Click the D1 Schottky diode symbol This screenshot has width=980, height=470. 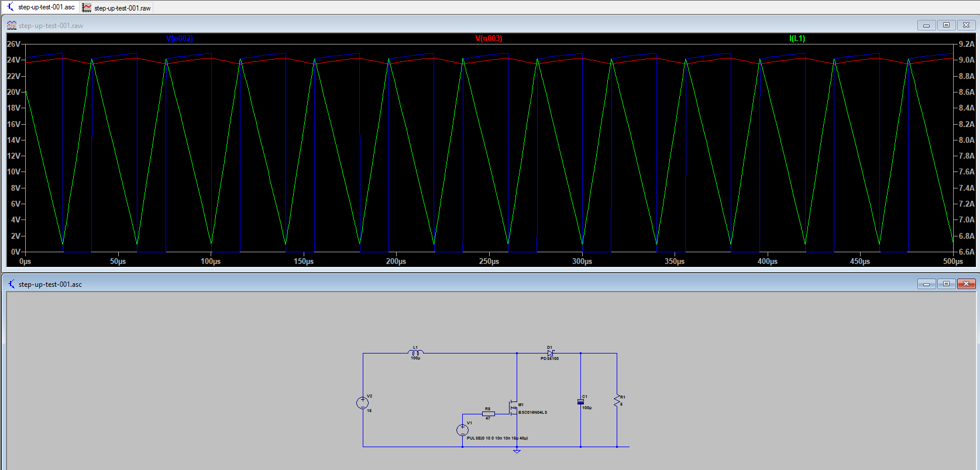click(550, 353)
